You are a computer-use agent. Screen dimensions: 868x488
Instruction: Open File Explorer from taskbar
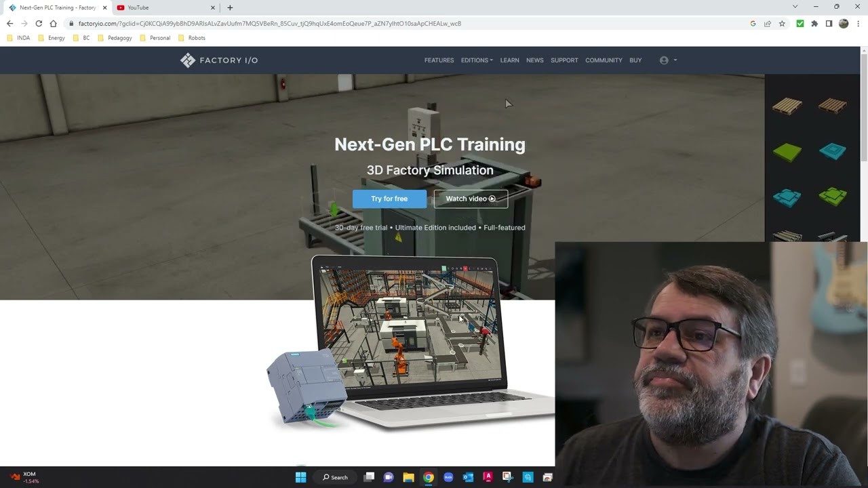click(x=408, y=477)
